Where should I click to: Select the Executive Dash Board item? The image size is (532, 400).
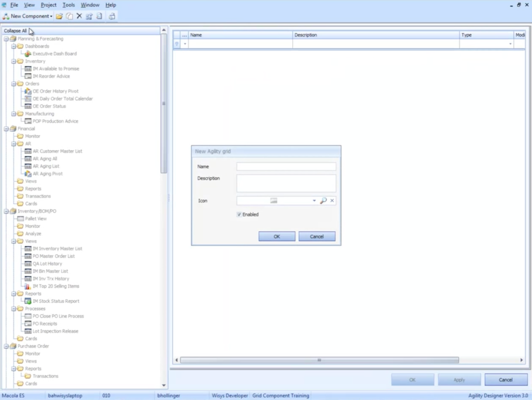pos(55,54)
